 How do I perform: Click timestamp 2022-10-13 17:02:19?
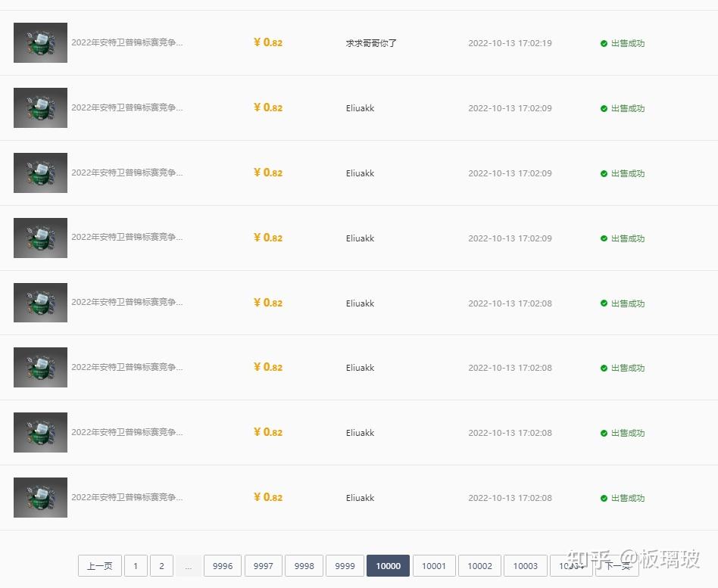510,43
